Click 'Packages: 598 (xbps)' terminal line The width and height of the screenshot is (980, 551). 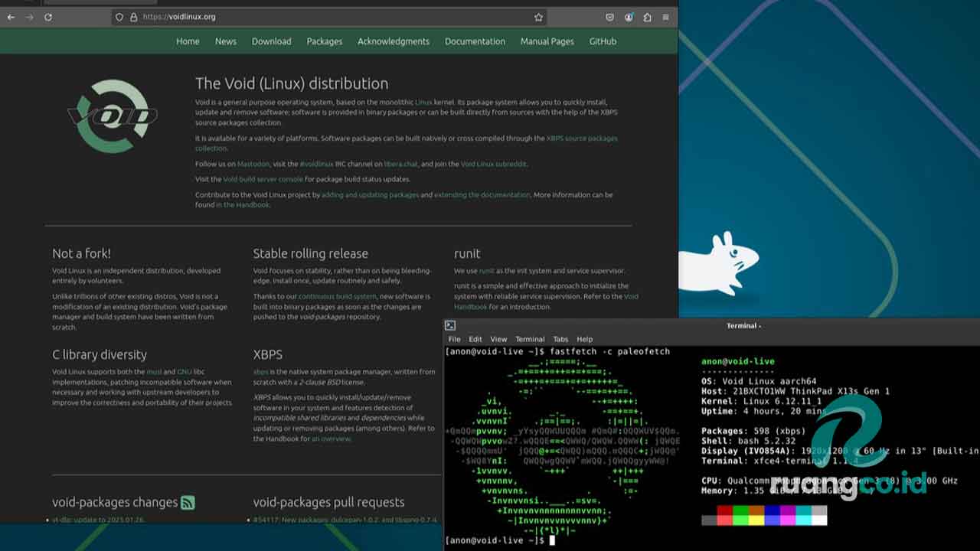point(753,431)
